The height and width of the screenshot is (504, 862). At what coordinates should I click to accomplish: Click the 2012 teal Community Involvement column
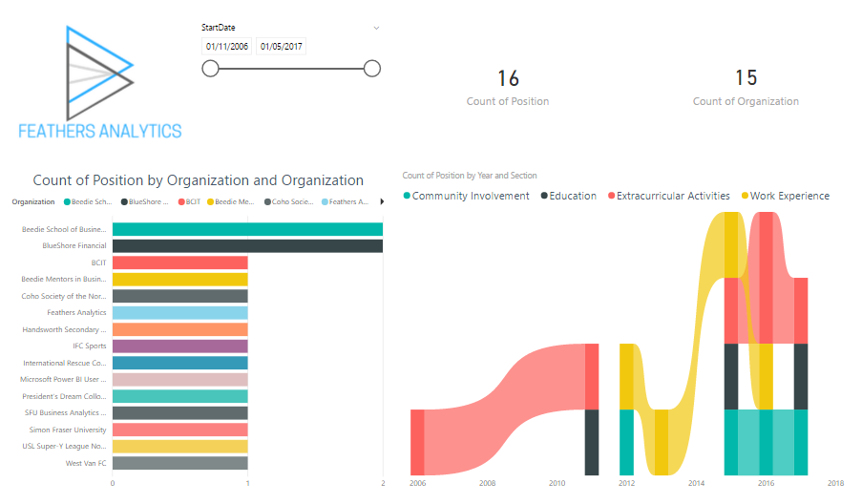tap(627, 442)
